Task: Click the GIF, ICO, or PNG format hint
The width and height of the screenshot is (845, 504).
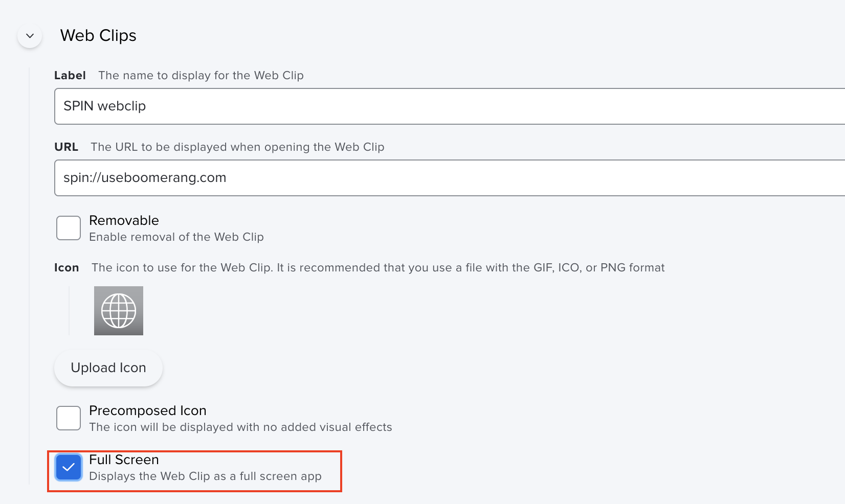Action: point(378,268)
